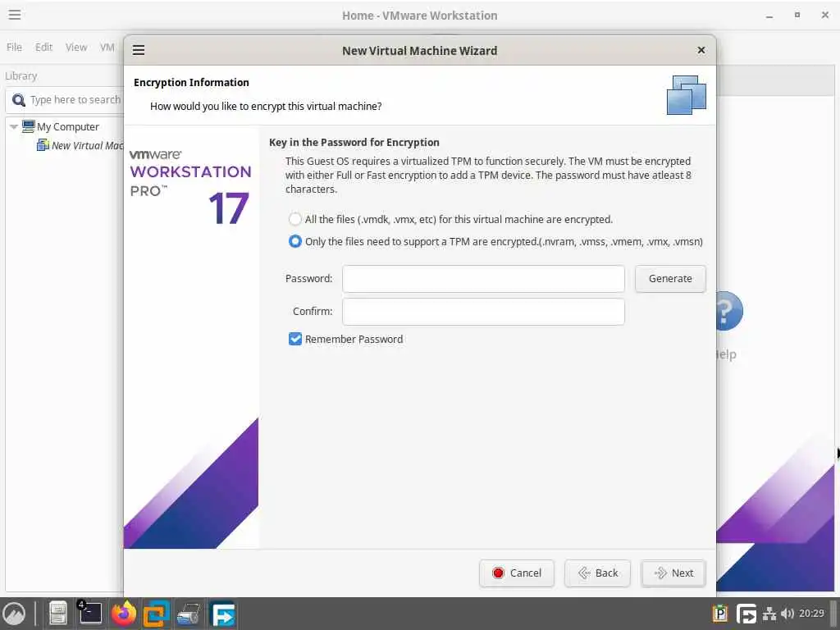Proceed with the Next button
The height and width of the screenshot is (630, 840).
[673, 573]
